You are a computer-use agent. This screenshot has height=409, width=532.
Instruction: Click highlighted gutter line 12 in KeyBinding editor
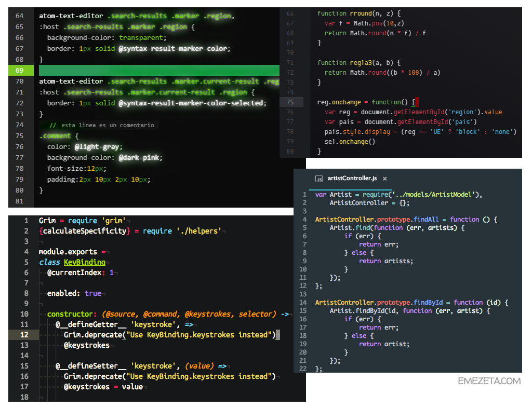[x=24, y=335]
